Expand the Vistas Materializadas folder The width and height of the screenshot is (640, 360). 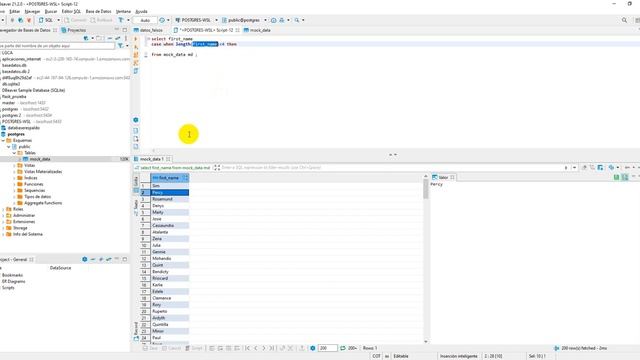coord(14,171)
